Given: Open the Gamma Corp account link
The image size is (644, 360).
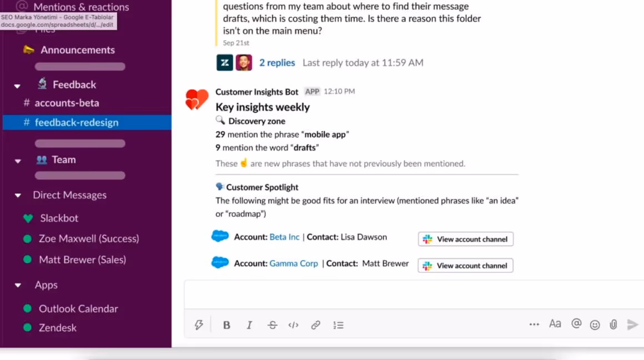Looking at the screenshot, I should [x=294, y=263].
